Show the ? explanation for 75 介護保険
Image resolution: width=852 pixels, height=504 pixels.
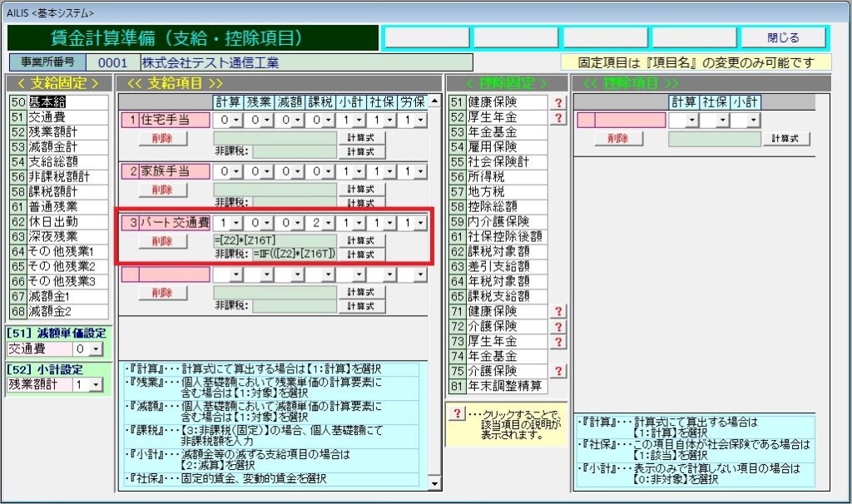tap(558, 371)
